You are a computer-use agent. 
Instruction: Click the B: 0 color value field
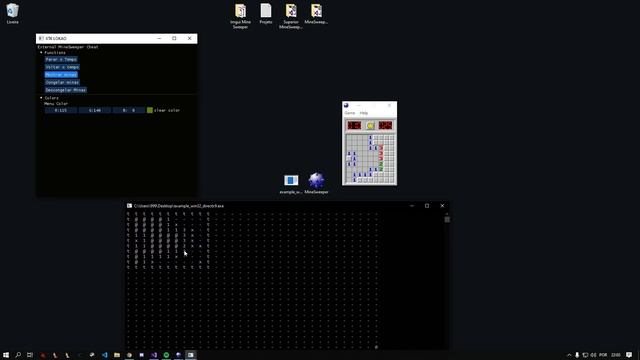click(x=129, y=110)
